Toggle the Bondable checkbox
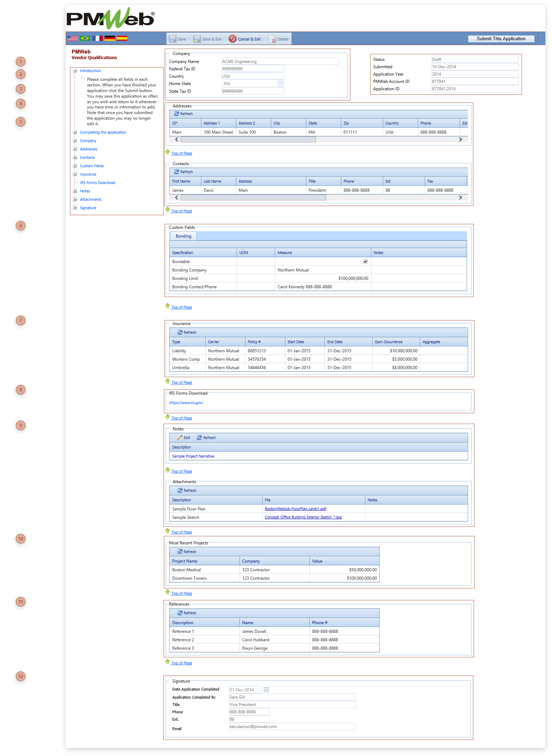The width and height of the screenshot is (552, 756). click(365, 261)
